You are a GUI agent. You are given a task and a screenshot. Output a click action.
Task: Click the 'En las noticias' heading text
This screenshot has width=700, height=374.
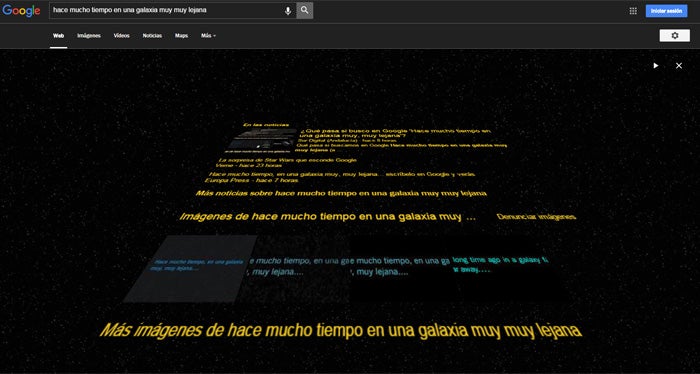pos(266,125)
